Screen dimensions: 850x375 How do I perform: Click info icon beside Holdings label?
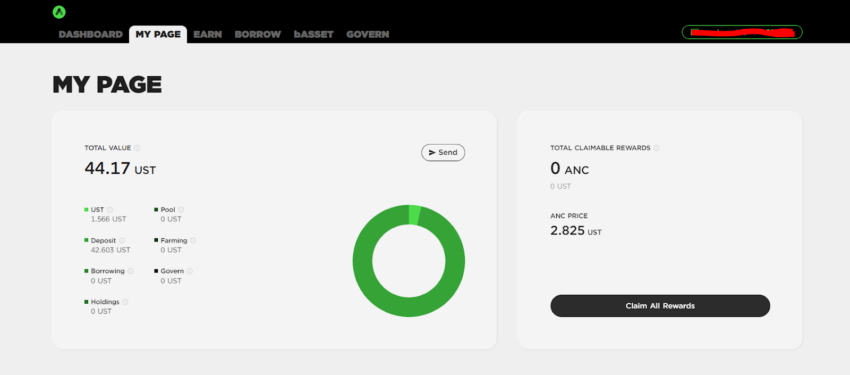point(126,302)
